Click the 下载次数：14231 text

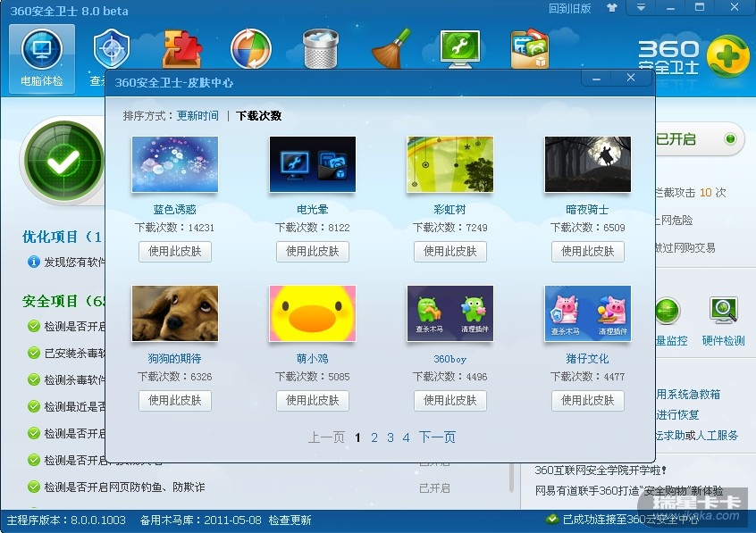coord(174,228)
